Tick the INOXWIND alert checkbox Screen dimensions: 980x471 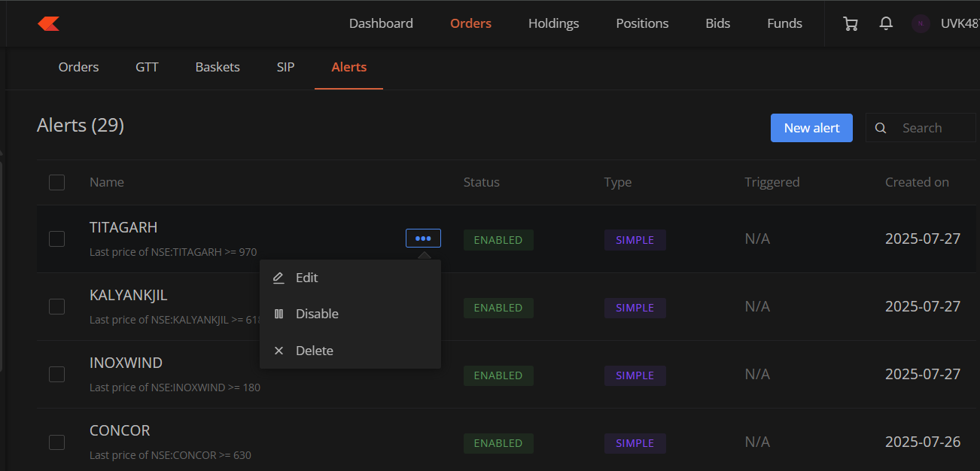(56, 374)
